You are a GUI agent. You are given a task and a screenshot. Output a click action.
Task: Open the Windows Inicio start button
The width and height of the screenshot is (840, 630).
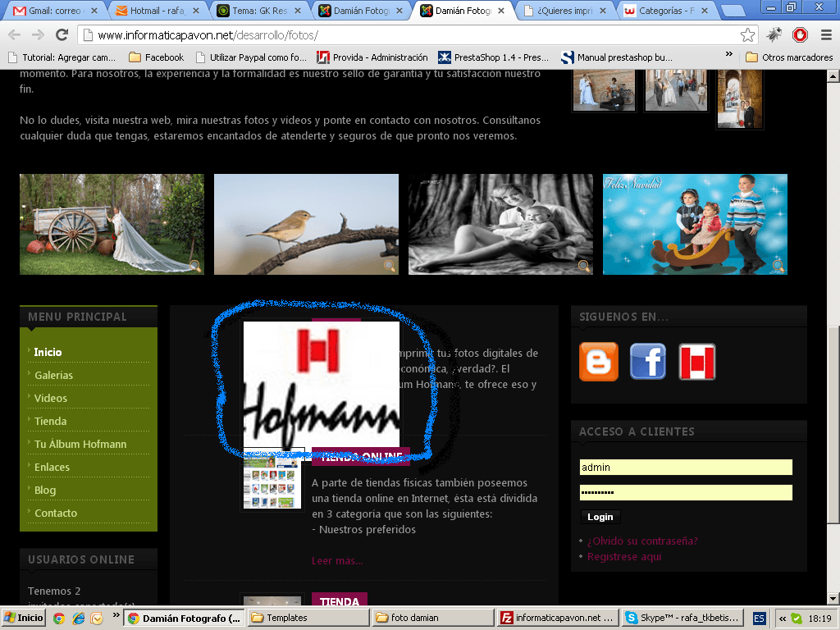24,618
